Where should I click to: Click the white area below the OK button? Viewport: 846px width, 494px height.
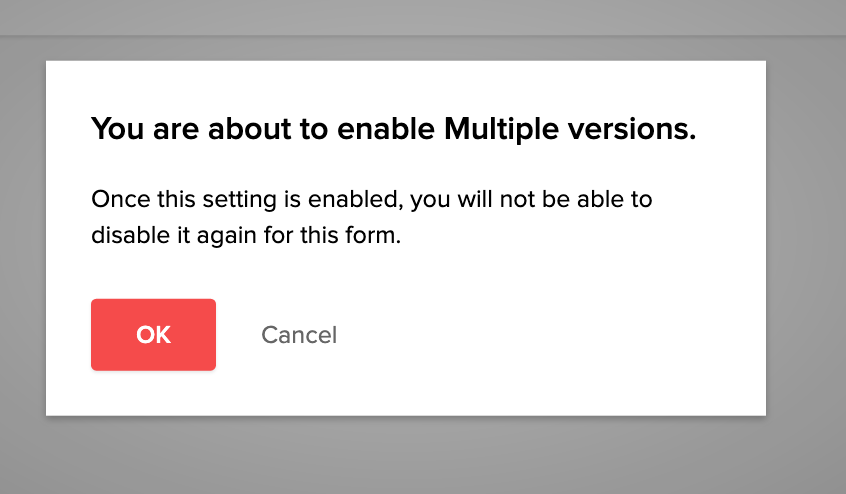153,392
